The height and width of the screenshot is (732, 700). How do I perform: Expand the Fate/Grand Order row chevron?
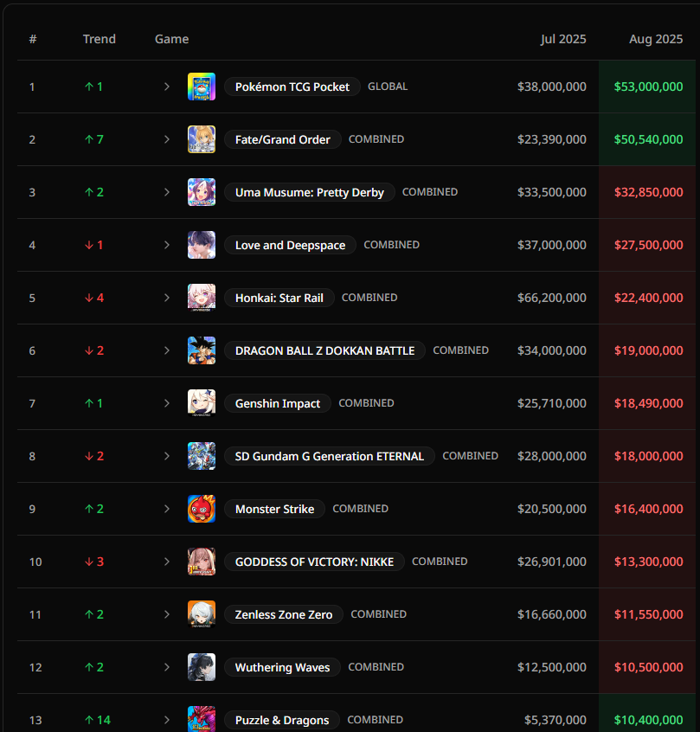click(167, 139)
